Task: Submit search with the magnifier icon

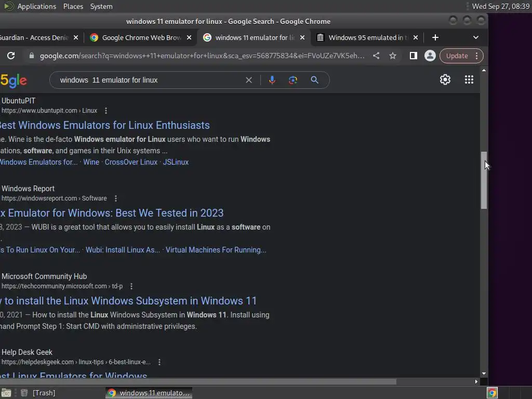Action: pos(314,80)
